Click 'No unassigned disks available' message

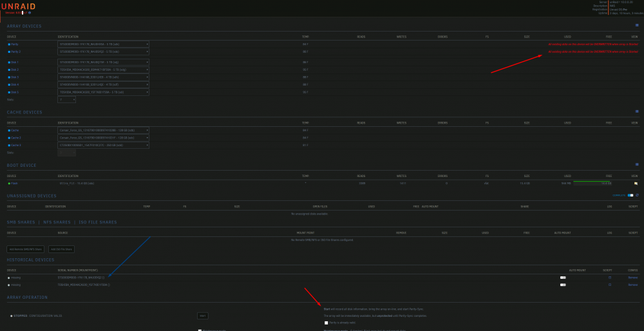click(310, 214)
